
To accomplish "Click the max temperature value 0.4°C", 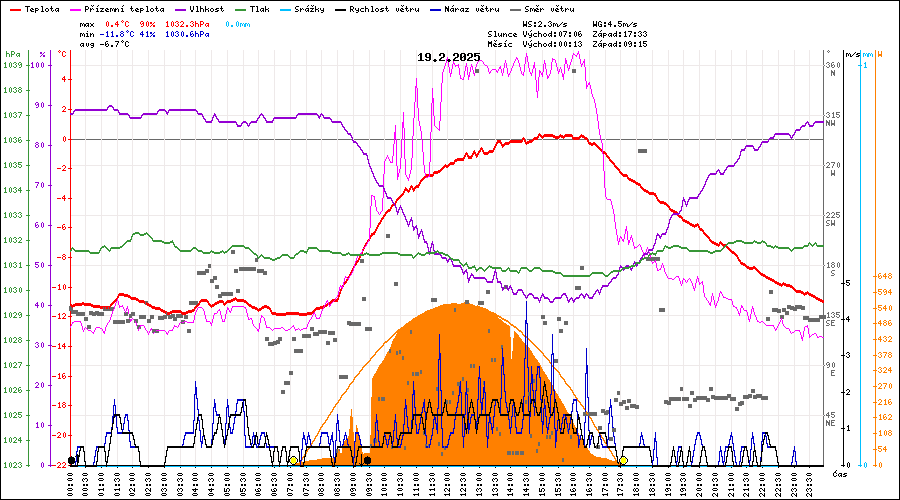I will click(x=118, y=23).
